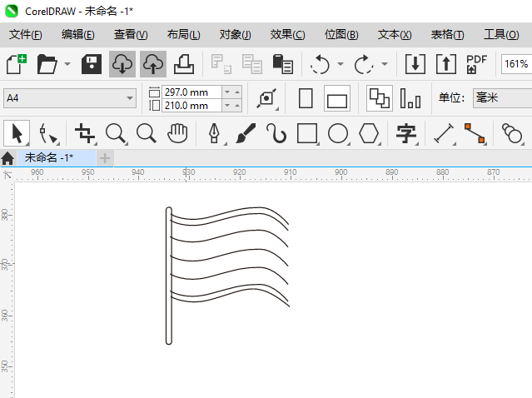
Task: Open the units dropdown showing 毫米
Action: 503,98
